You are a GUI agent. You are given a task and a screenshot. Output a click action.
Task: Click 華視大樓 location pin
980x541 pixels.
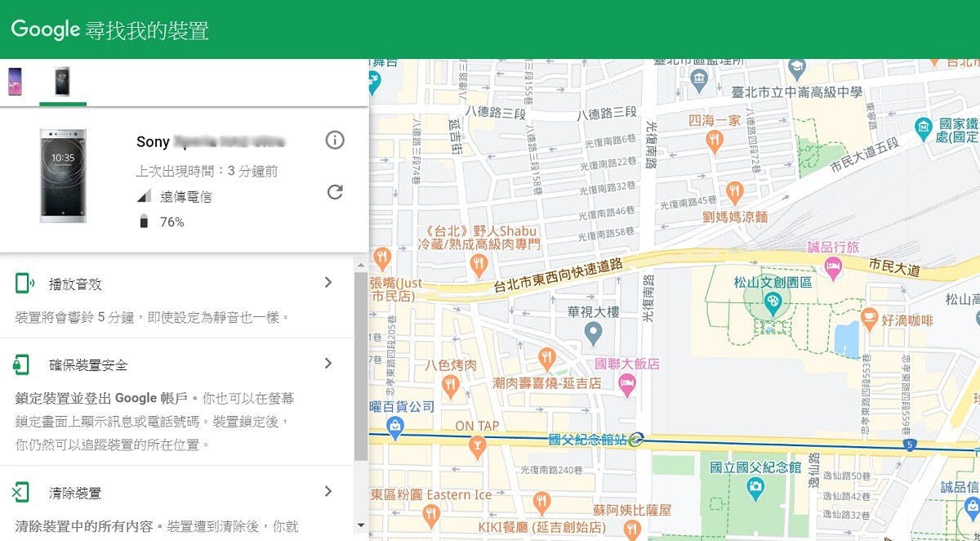[594, 332]
